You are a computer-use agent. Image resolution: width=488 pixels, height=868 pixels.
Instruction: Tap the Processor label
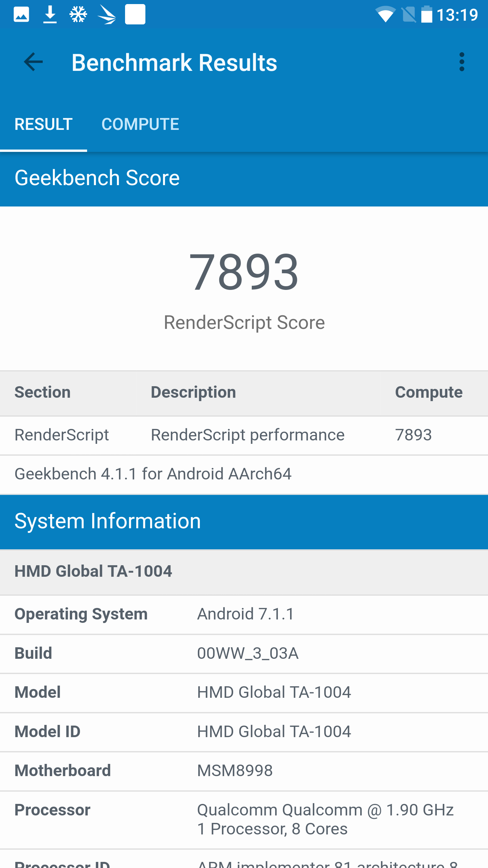pos(53,810)
